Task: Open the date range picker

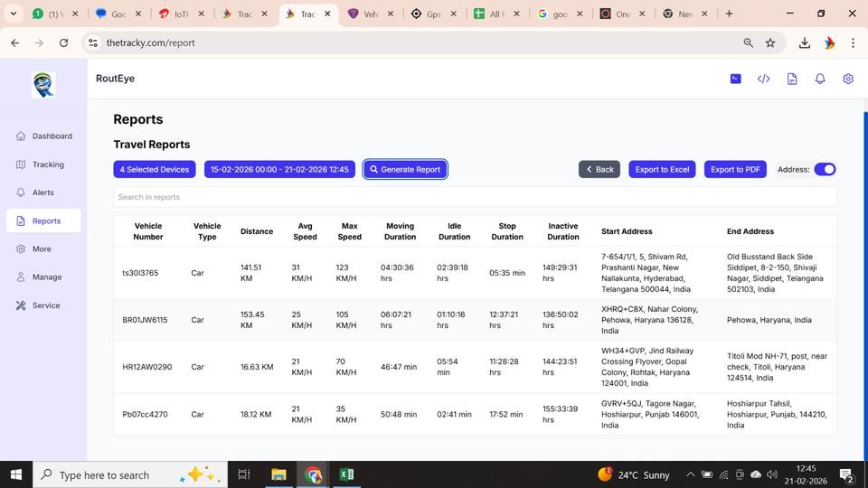Action: click(x=279, y=169)
